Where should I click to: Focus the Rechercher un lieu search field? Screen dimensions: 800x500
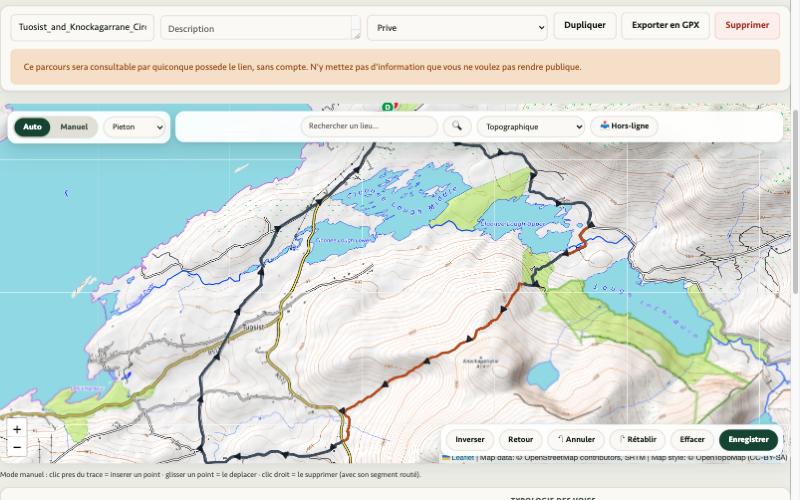(x=369, y=126)
